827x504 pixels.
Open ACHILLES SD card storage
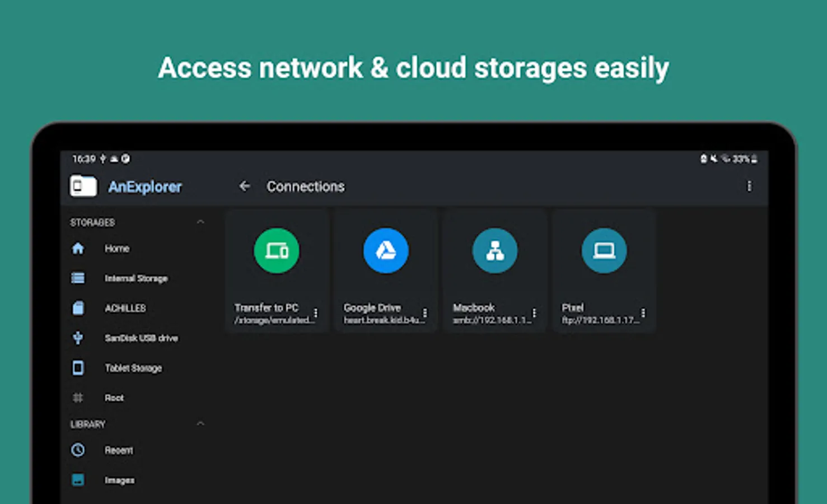[125, 308]
